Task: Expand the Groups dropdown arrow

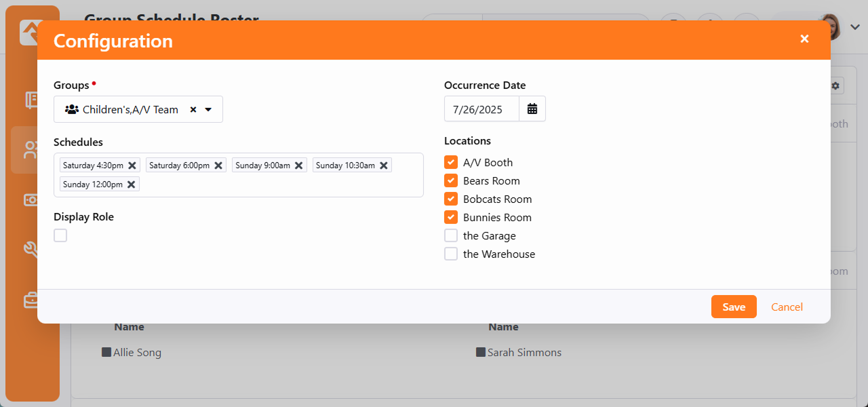Action: [x=208, y=110]
